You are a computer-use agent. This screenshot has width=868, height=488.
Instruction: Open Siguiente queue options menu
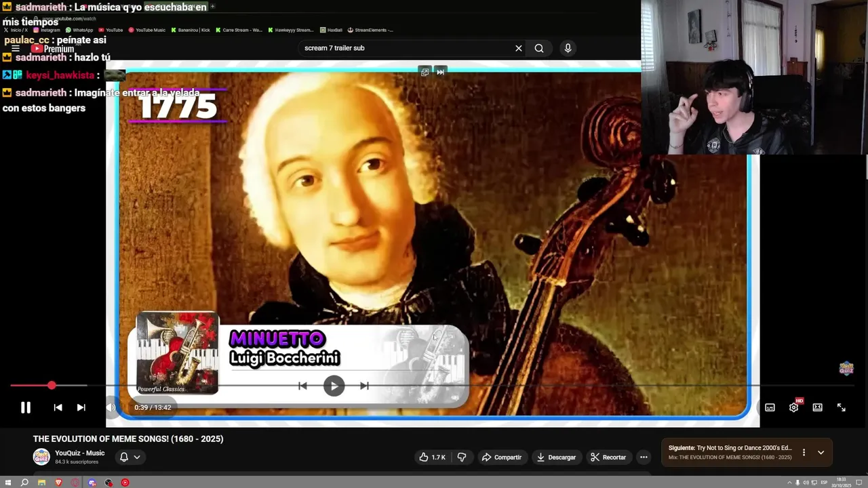click(804, 452)
